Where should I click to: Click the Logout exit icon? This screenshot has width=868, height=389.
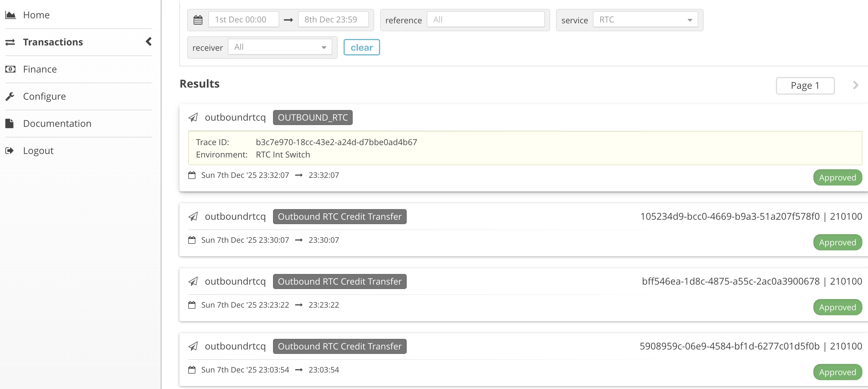[x=10, y=150]
